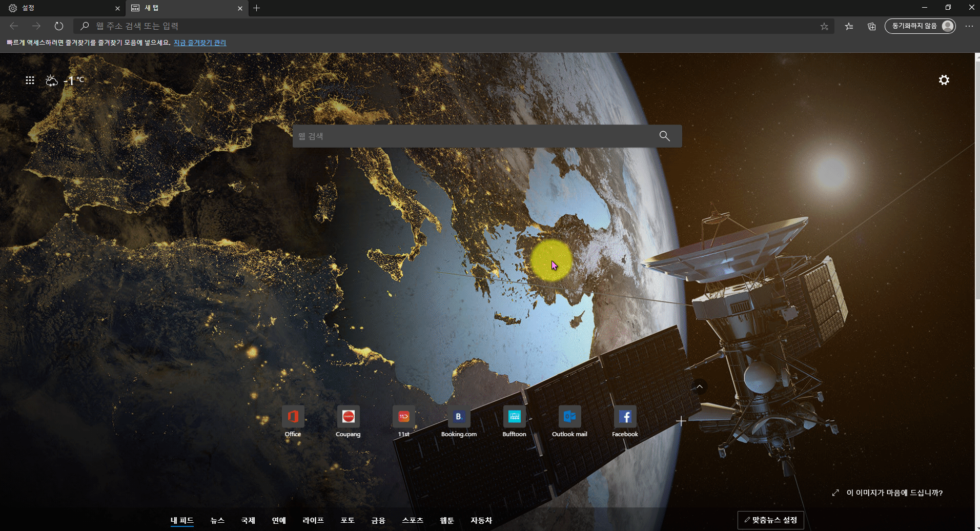Image resolution: width=980 pixels, height=531 pixels.
Task: Open the Booking.com quick link tile
Action: 459,422
